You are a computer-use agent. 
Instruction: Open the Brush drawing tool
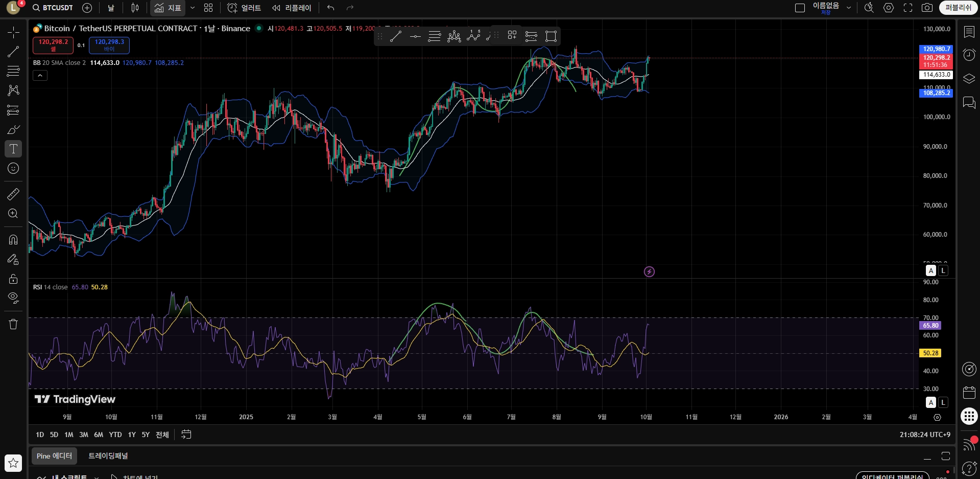point(13,129)
